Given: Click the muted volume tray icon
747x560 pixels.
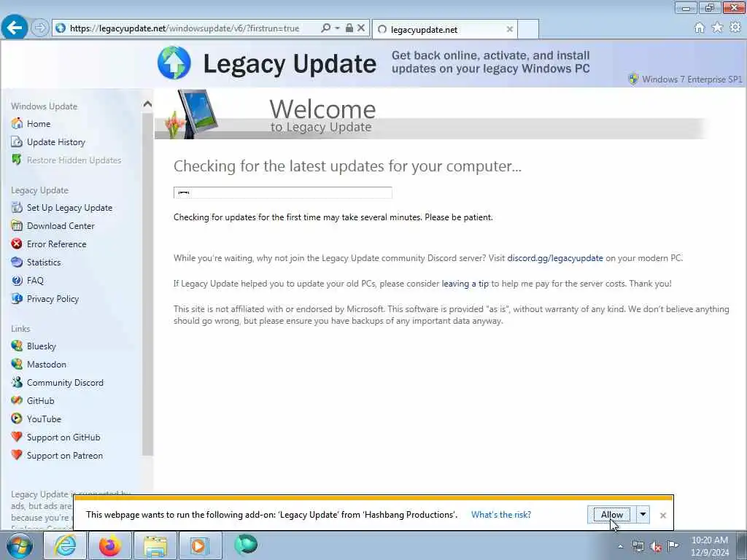Looking at the screenshot, I should (656, 547).
